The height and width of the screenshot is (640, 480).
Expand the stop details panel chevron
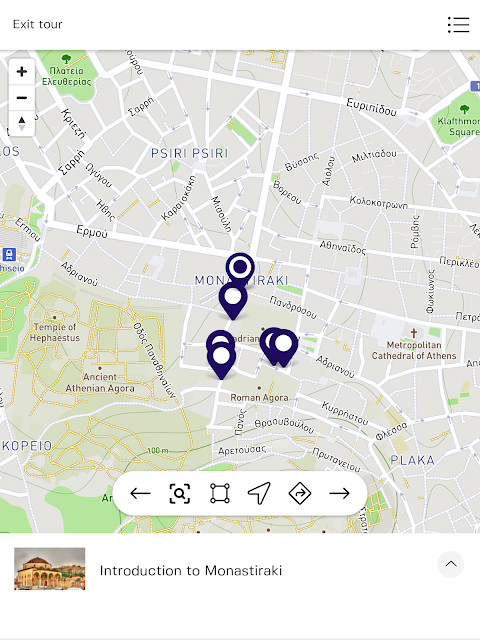(451, 564)
